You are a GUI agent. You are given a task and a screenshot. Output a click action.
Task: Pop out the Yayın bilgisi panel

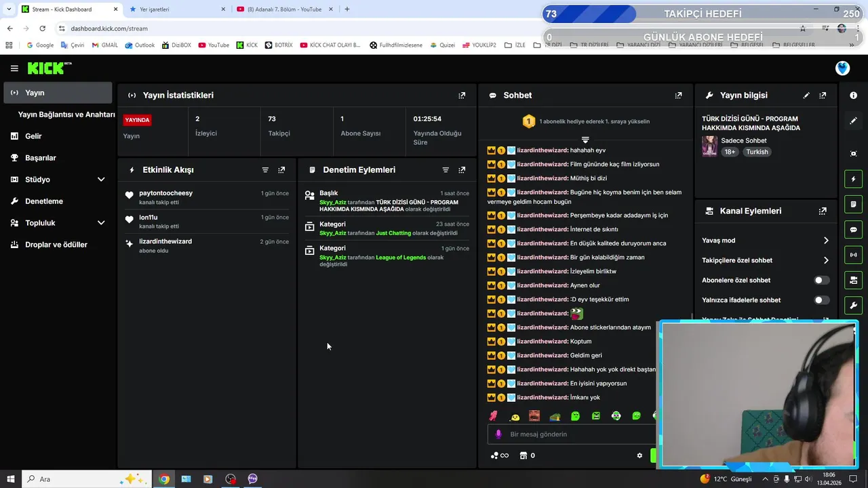823,96
